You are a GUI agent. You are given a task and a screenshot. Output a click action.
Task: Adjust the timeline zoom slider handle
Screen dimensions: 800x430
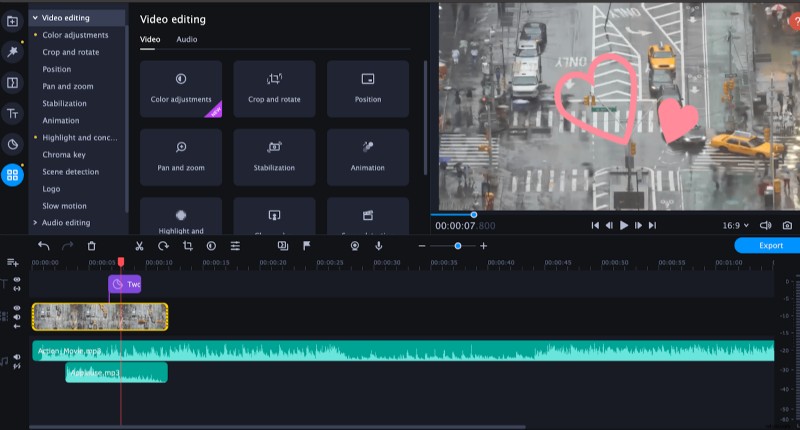coord(458,246)
